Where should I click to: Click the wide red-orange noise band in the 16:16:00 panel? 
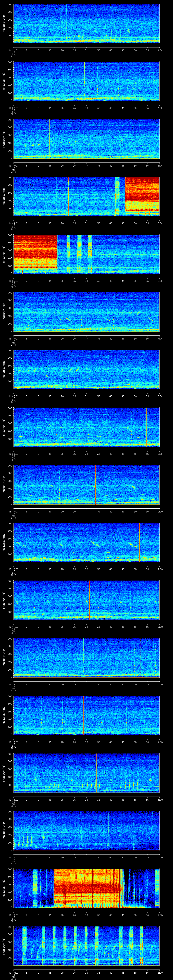coord(88,888)
